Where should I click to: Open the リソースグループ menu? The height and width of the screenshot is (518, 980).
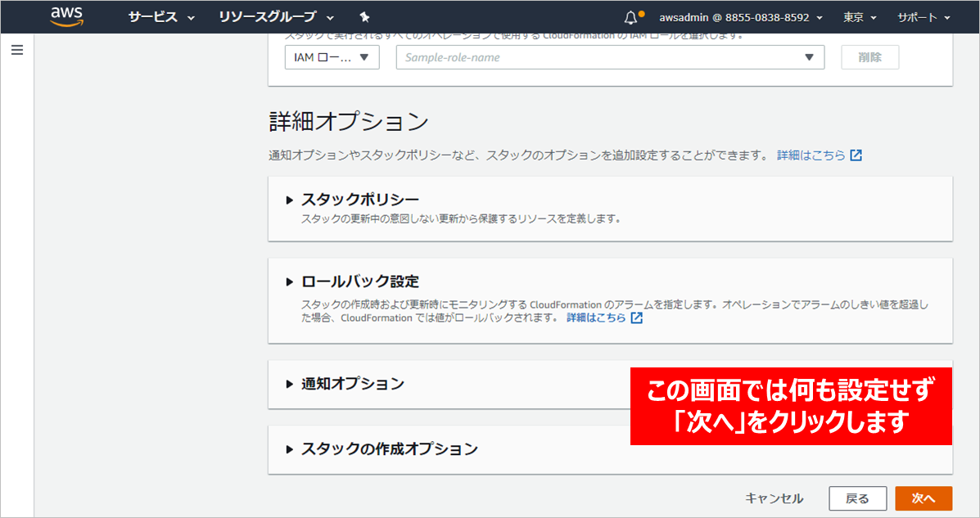[276, 17]
